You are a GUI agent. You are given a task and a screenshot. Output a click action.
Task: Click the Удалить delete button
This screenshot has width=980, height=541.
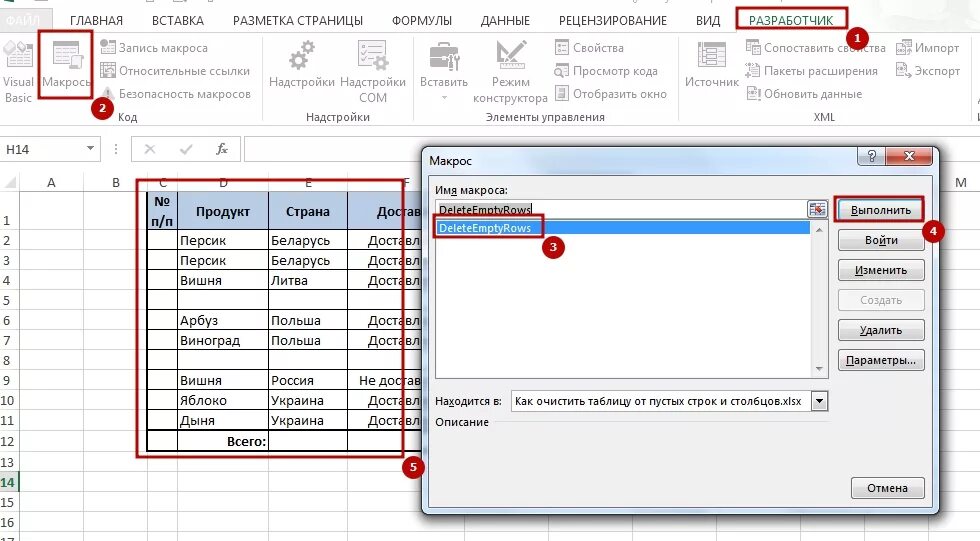click(x=881, y=330)
